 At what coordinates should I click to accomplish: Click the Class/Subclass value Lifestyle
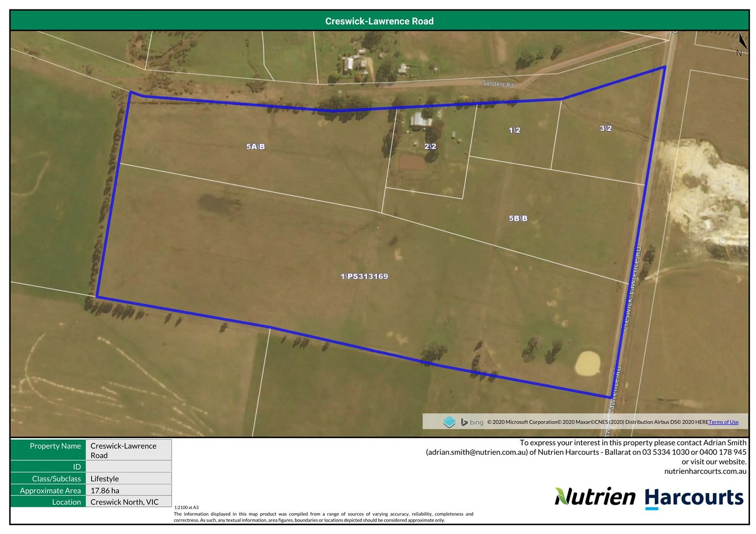105,479
